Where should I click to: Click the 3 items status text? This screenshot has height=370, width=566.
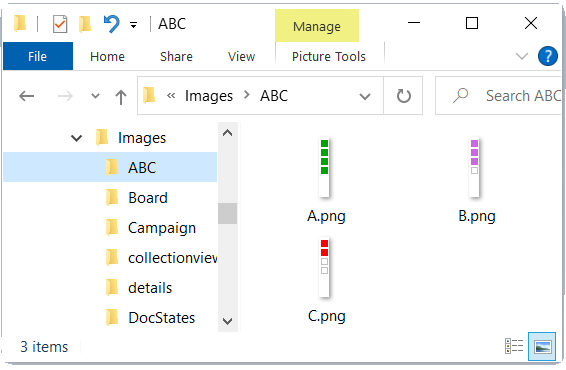pyautogui.click(x=44, y=347)
